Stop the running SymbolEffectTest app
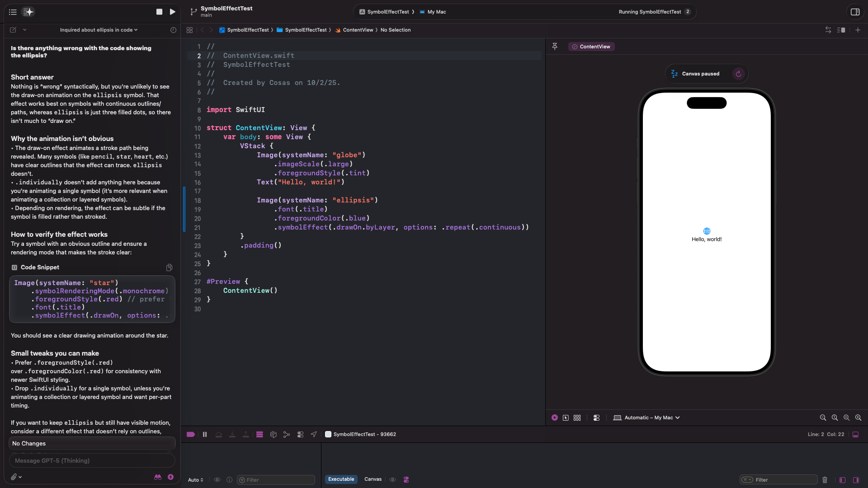 pyautogui.click(x=159, y=12)
